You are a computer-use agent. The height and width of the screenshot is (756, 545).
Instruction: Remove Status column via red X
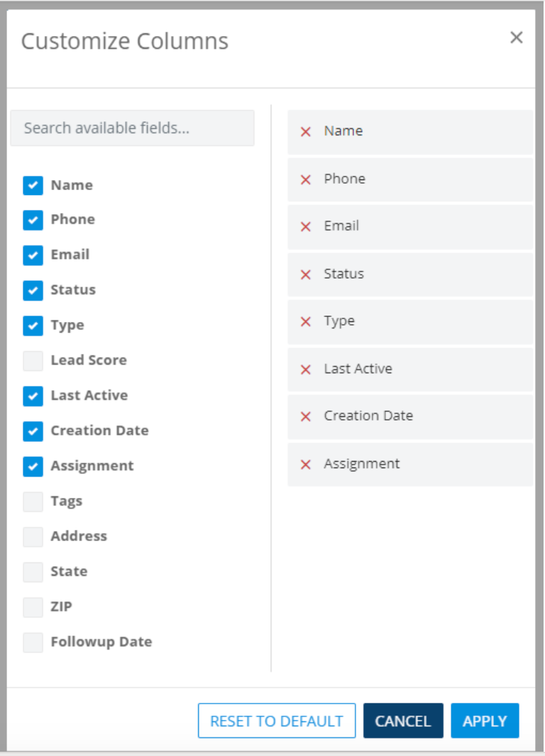point(306,275)
